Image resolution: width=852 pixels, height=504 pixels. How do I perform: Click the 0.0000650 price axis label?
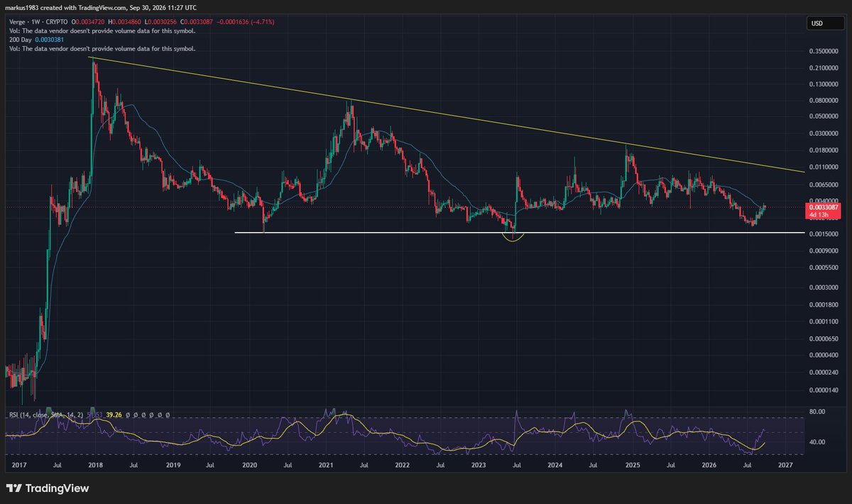coord(823,338)
